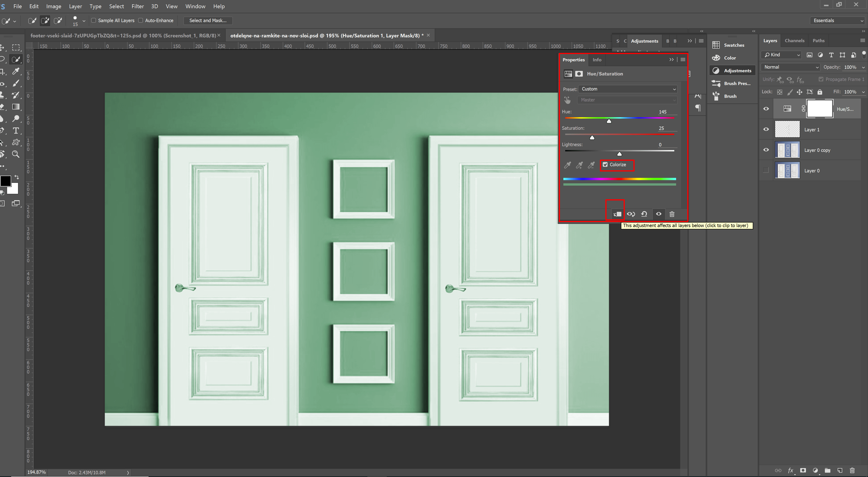Image resolution: width=868 pixels, height=477 pixels.
Task: Toggle adjustment visibility eye in Properties panel
Action: pyautogui.click(x=658, y=214)
